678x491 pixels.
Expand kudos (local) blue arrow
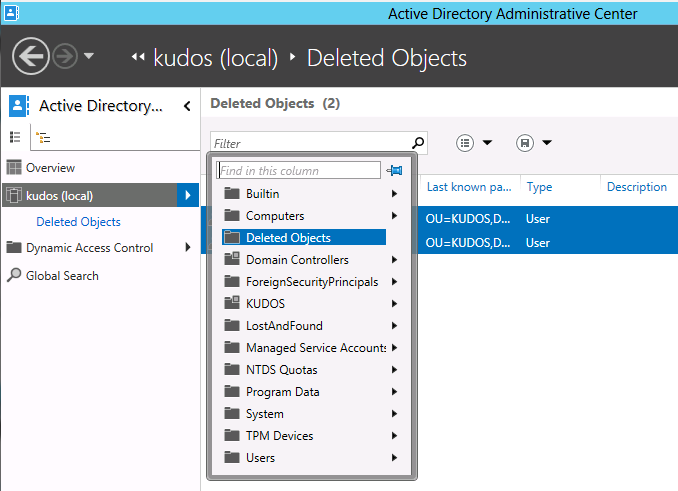[188, 195]
